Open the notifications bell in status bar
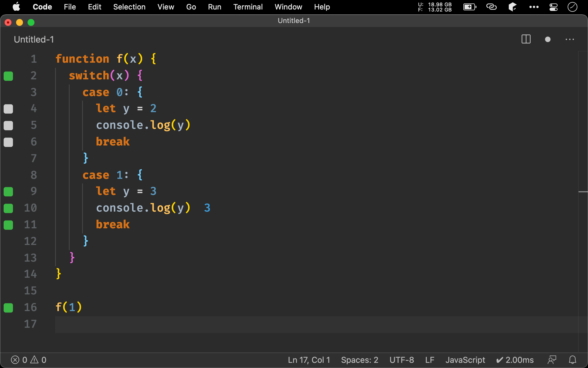The image size is (588, 368). click(x=572, y=360)
